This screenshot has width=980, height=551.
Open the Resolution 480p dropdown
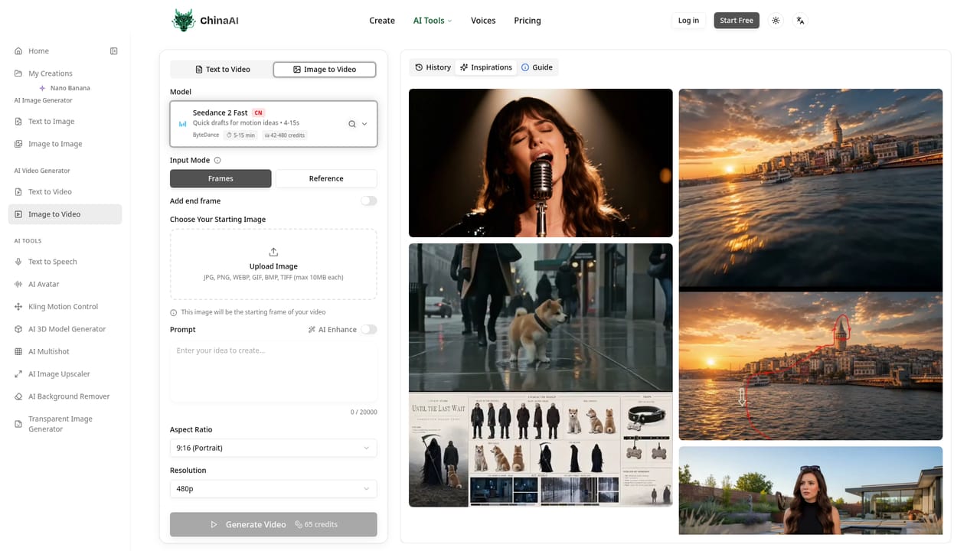(273, 488)
